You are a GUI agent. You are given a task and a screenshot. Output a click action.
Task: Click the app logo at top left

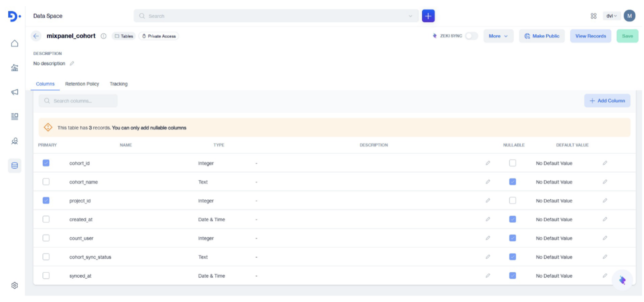(14, 16)
